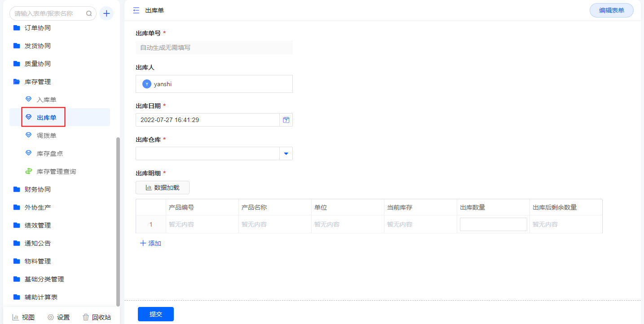Click the sidebar vertical scrollbar
This screenshot has height=324, width=644.
click(x=118, y=222)
